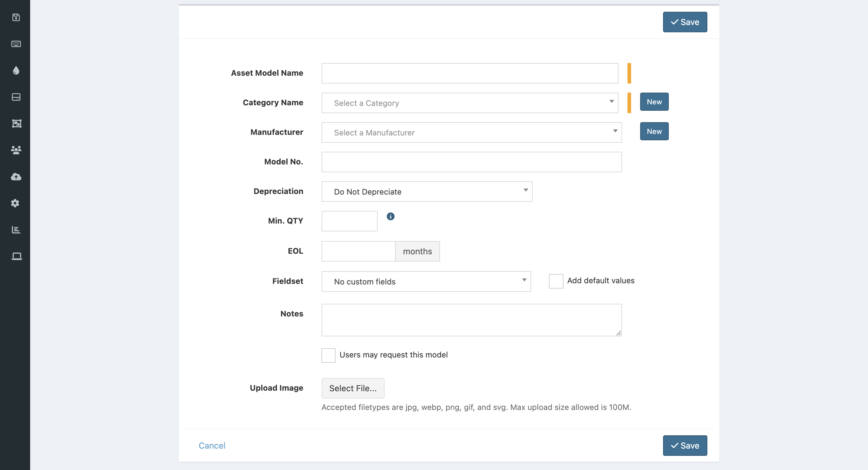
Task: Open Accessories via keyboard sidebar icon
Action: click(x=16, y=44)
